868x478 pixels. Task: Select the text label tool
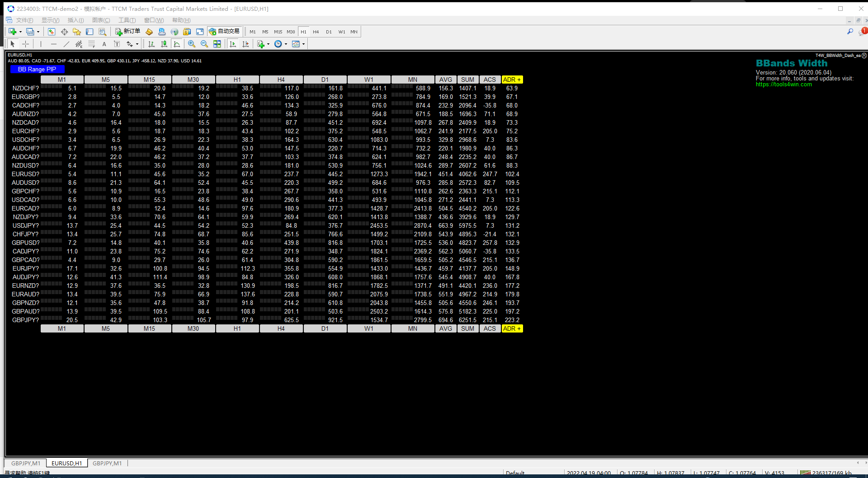coord(104,44)
